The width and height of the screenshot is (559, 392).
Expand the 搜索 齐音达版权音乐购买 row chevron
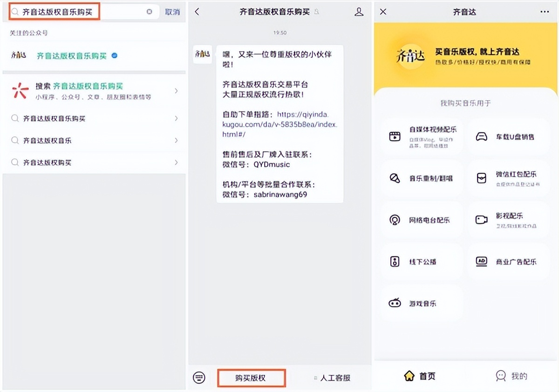176,91
